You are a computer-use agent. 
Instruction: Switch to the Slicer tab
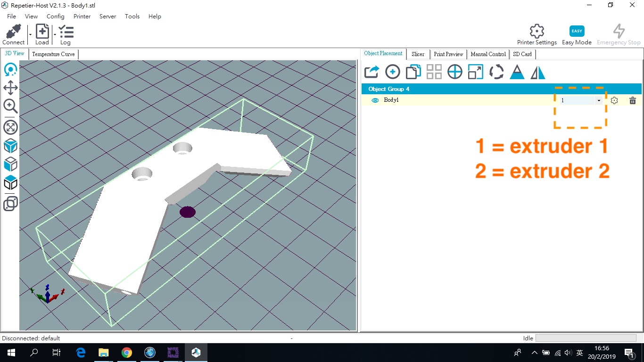click(x=418, y=54)
